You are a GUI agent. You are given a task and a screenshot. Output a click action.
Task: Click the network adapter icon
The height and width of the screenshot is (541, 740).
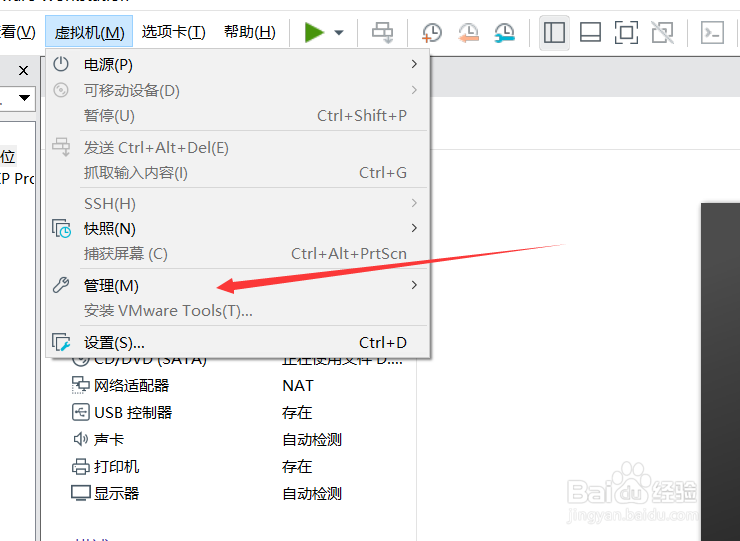pos(80,385)
